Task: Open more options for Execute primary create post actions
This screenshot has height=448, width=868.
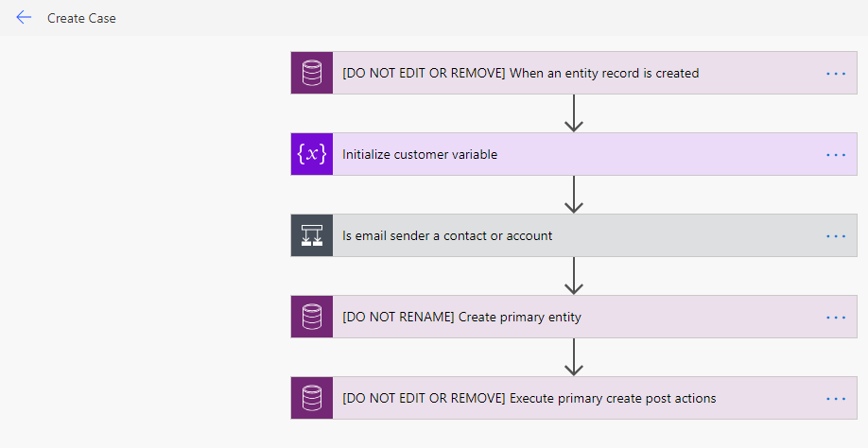Action: (x=835, y=398)
